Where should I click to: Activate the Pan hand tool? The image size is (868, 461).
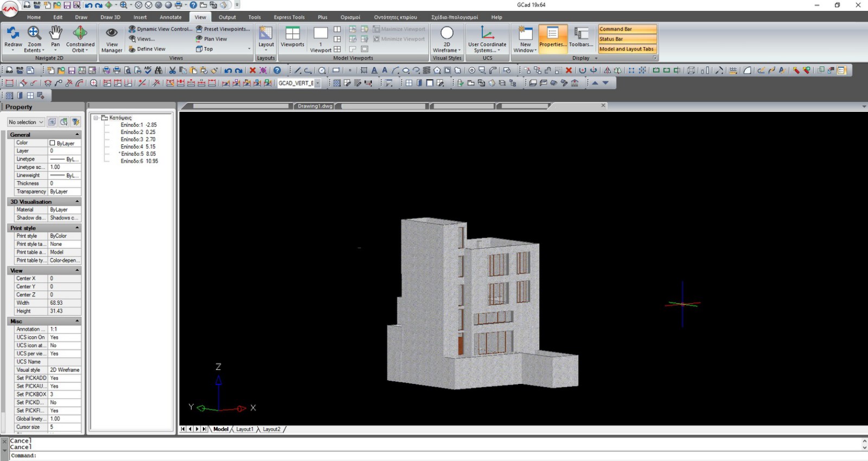(x=55, y=38)
